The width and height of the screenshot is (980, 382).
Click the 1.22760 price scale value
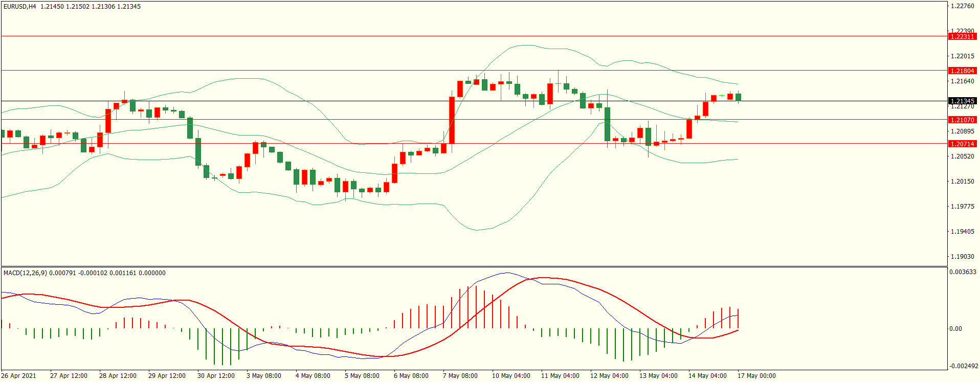962,6
